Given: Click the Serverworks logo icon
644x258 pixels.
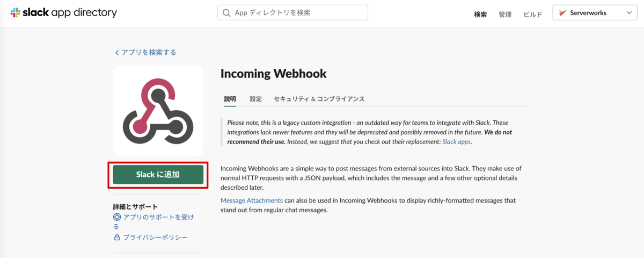Looking at the screenshot, I should (x=563, y=13).
